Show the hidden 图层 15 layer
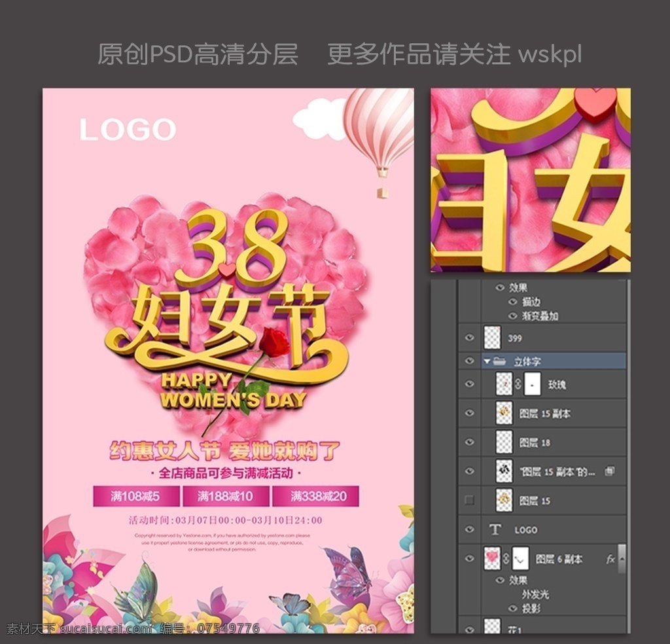The height and width of the screenshot is (644, 670). click(469, 499)
